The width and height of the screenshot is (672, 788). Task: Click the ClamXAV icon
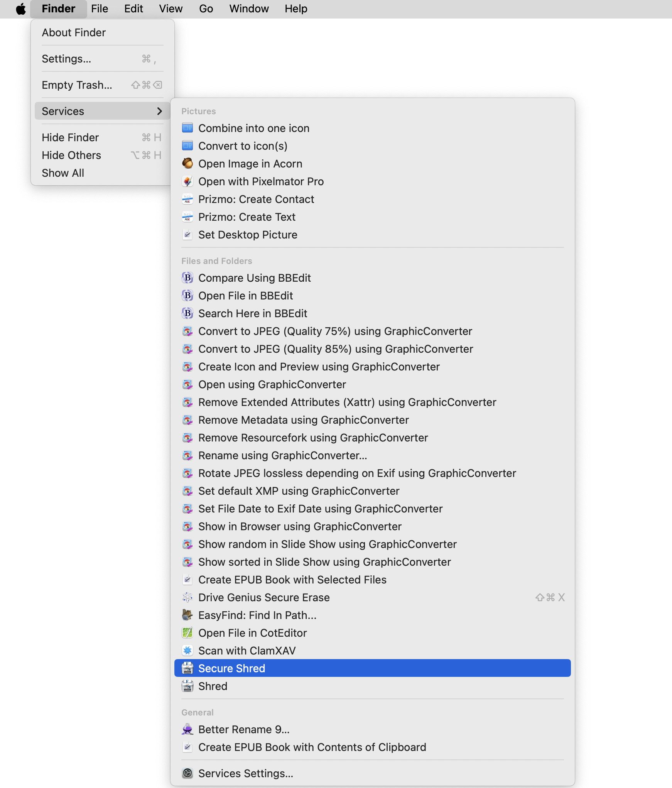click(x=187, y=651)
